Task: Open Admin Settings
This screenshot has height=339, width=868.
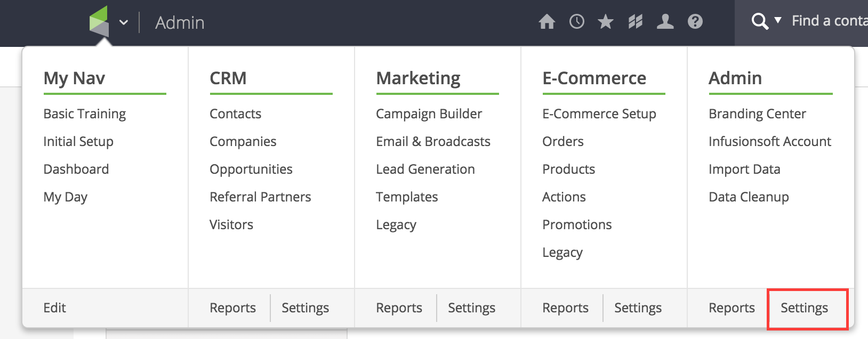Action: pyautogui.click(x=805, y=308)
